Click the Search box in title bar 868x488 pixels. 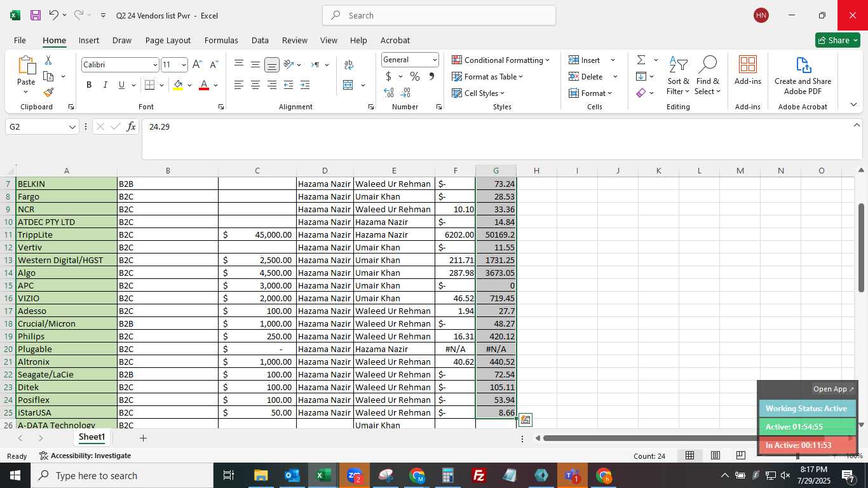[x=439, y=15]
